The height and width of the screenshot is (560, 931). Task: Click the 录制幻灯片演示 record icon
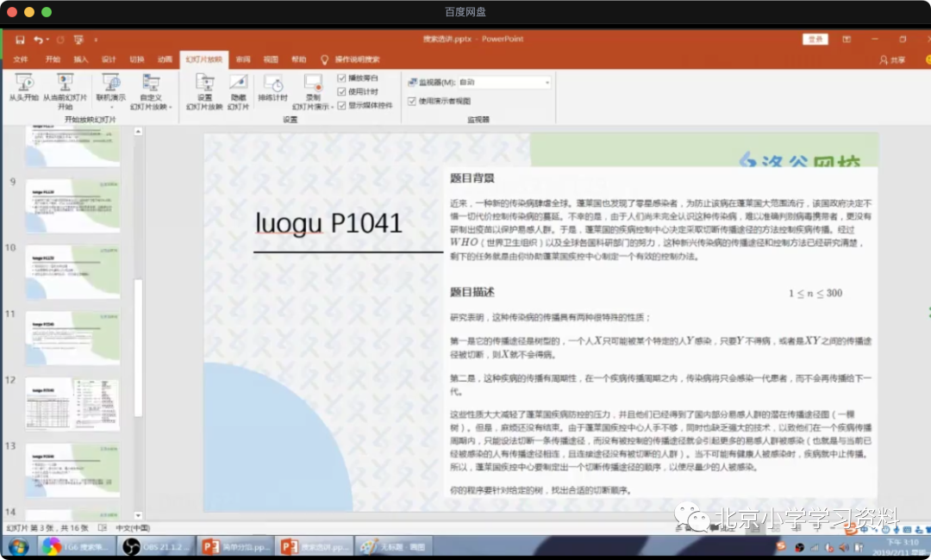click(x=313, y=83)
